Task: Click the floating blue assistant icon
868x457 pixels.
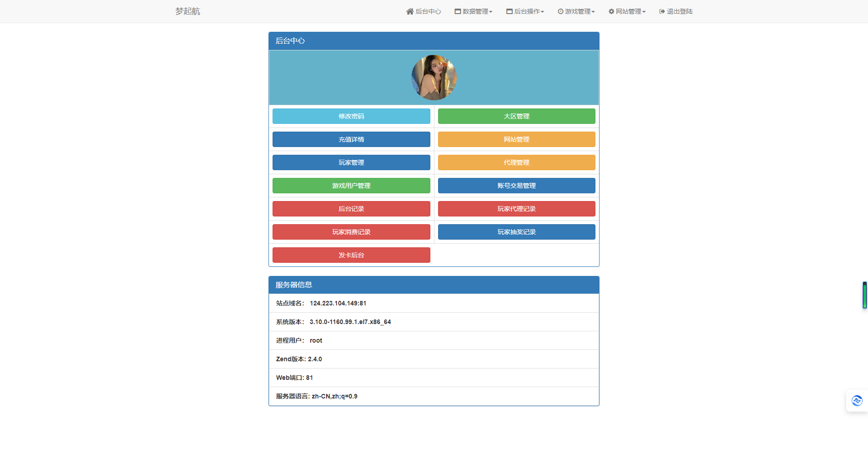Action: pos(857,401)
